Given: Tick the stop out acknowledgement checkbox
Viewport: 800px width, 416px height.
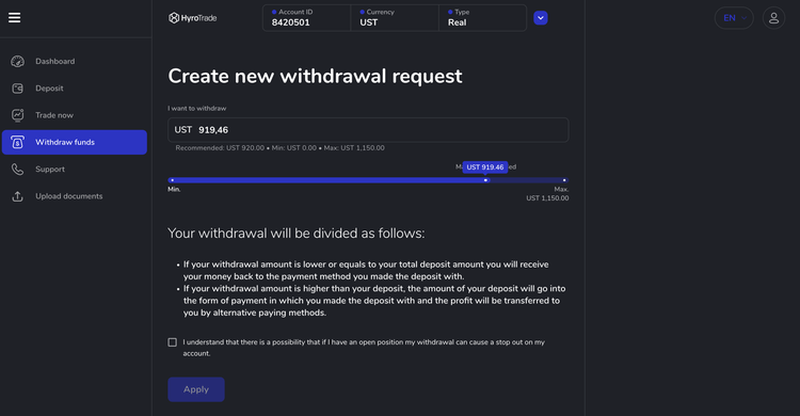Looking at the screenshot, I should (172, 342).
